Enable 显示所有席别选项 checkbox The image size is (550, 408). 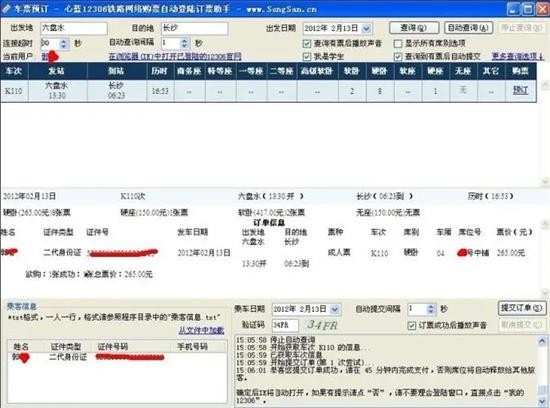pos(398,44)
